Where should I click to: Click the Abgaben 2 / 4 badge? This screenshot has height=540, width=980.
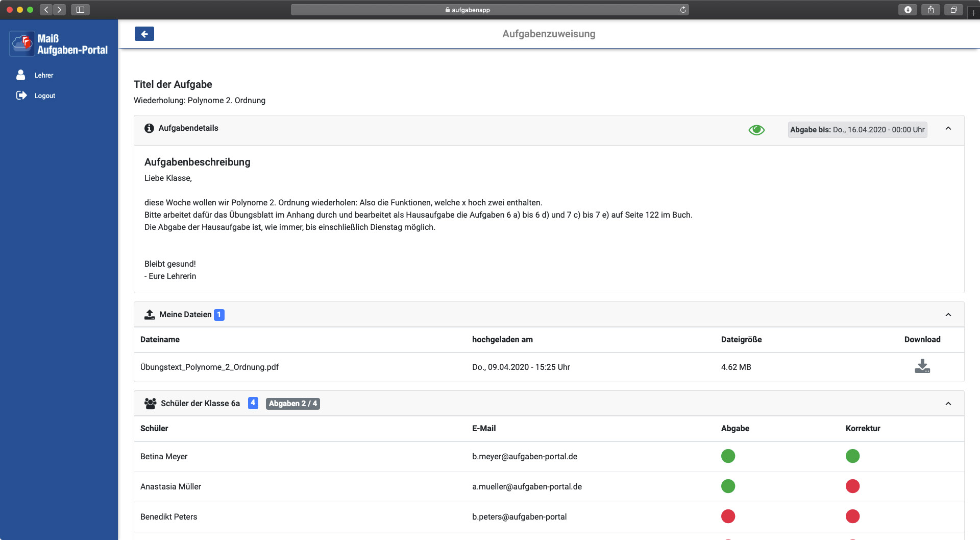coord(293,404)
